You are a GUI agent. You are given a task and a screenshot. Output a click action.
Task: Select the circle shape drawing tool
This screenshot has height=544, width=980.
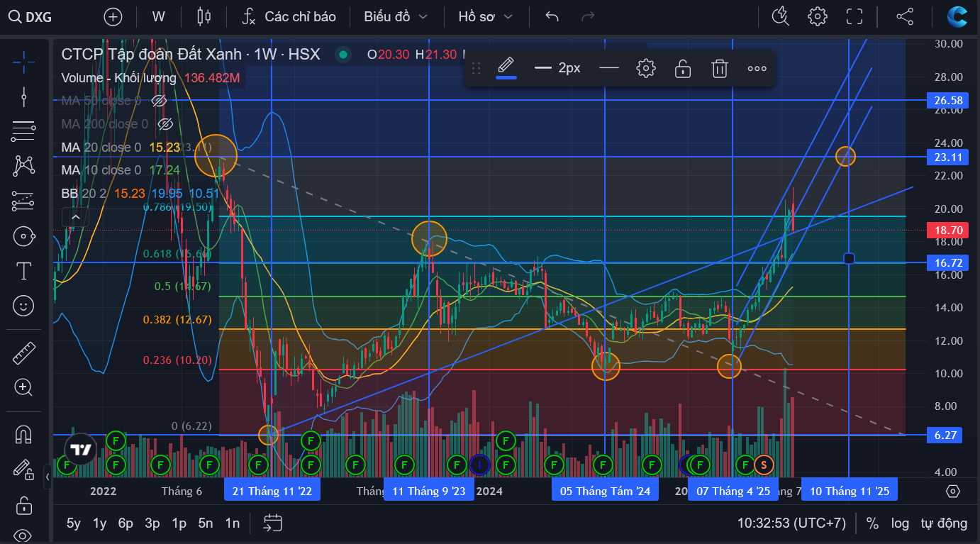(23, 235)
